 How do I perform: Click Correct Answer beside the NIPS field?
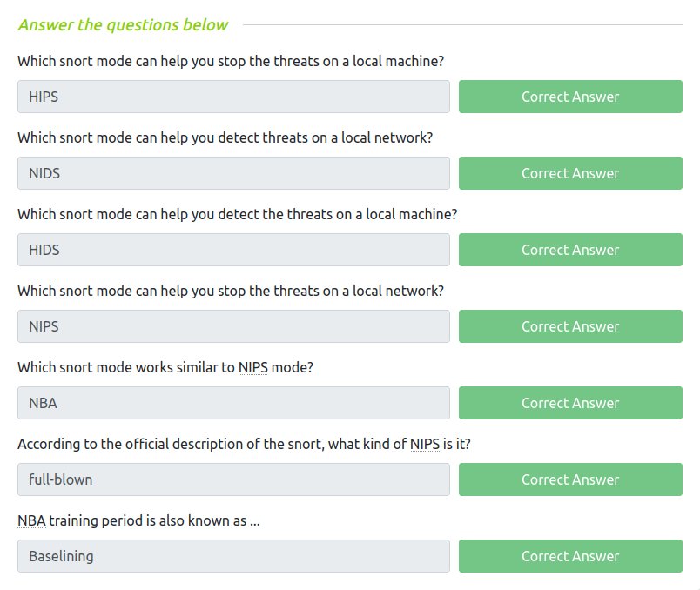click(570, 326)
